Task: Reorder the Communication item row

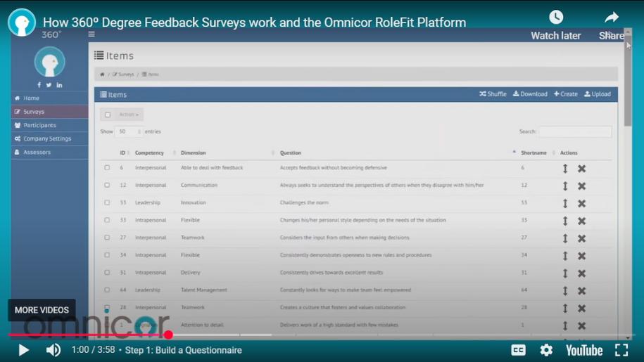Action: tap(564, 186)
